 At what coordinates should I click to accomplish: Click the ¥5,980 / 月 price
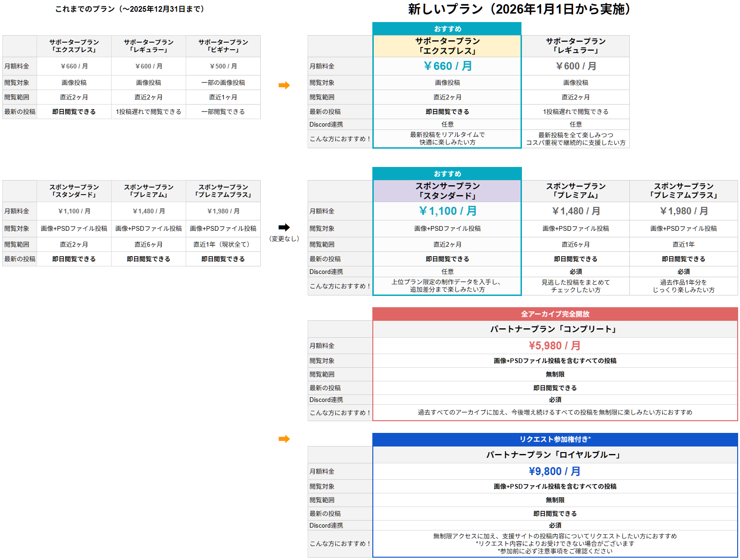coord(555,346)
